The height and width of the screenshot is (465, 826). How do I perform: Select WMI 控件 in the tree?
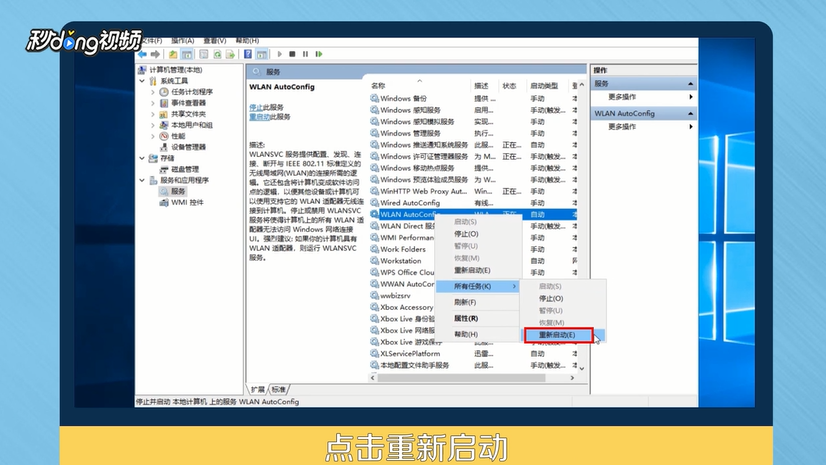187,202
